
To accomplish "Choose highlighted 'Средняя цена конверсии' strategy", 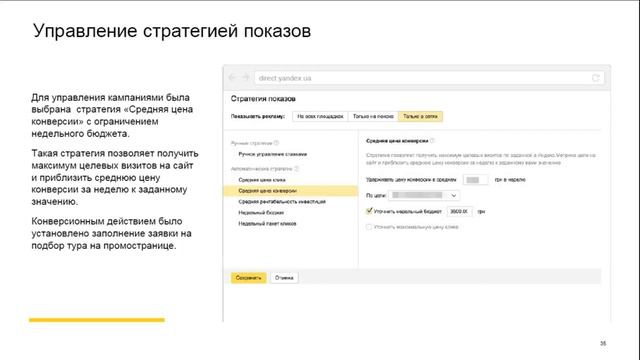I will pos(291,191).
